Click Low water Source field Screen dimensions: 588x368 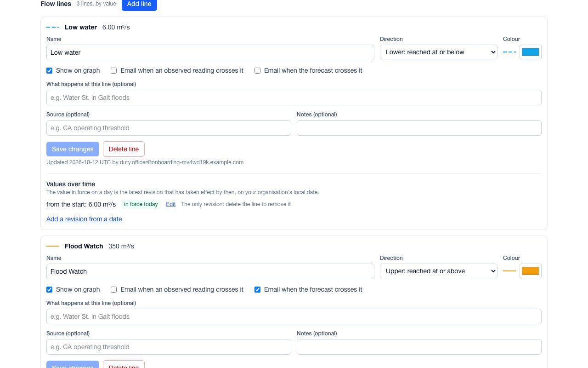169,128
